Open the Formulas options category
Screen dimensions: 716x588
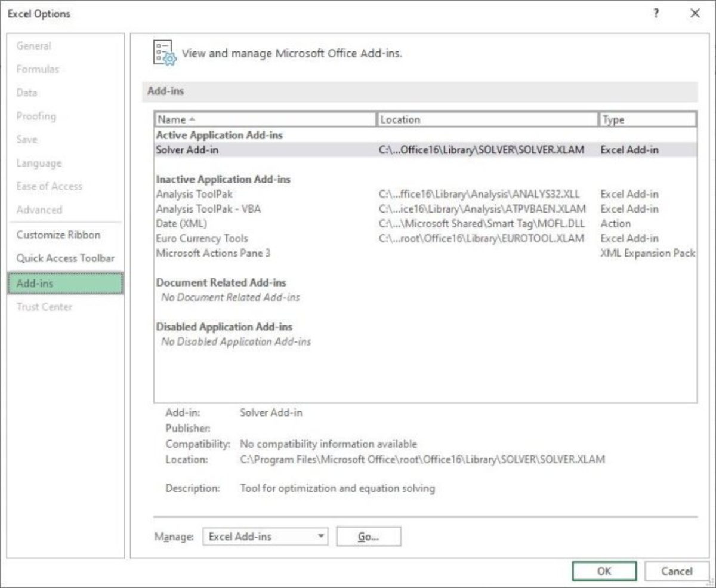click(x=38, y=69)
